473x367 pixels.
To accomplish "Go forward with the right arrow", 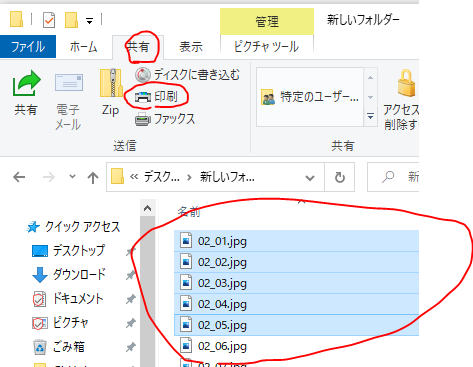I will coord(49,177).
